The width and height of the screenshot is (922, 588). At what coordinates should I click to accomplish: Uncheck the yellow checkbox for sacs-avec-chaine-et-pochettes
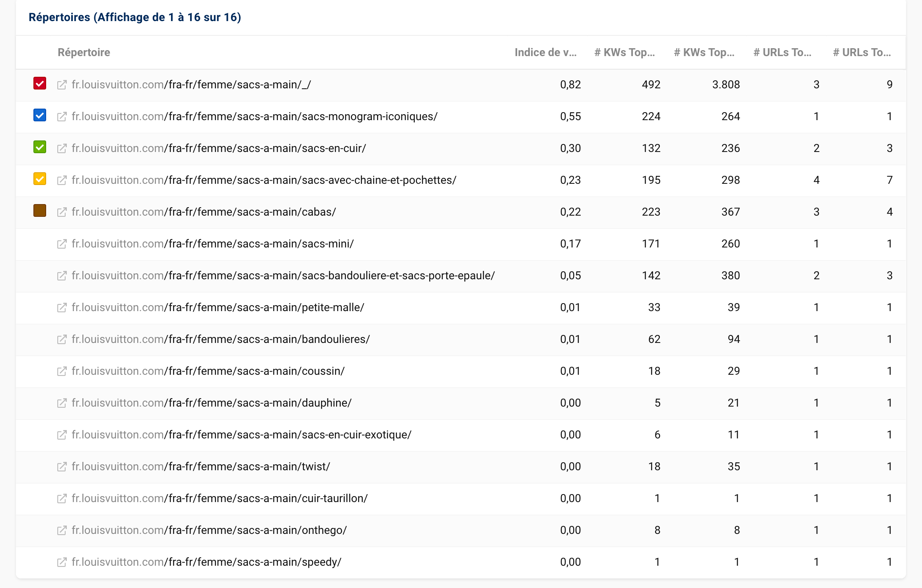(x=40, y=179)
